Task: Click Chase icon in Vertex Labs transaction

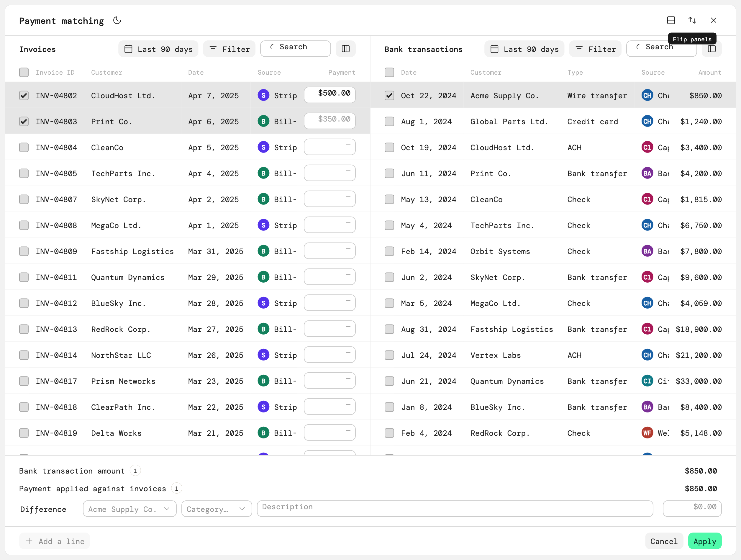Action: pos(647,355)
